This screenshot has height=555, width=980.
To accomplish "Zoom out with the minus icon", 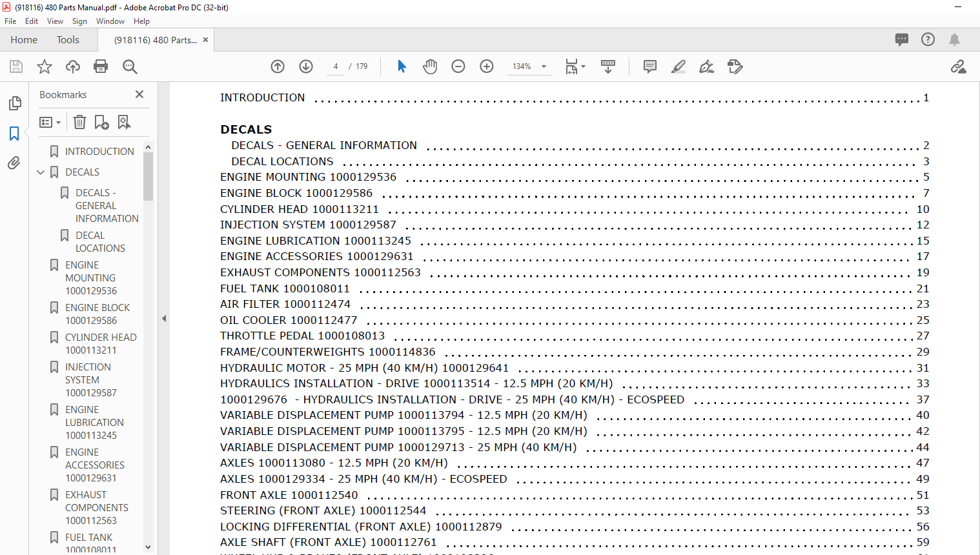I will [x=458, y=66].
